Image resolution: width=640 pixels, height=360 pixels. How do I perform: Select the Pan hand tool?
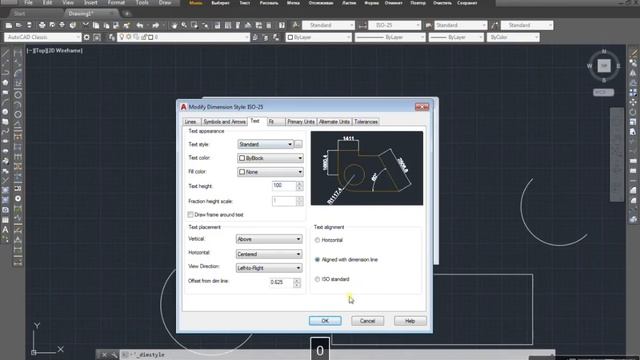point(174,25)
